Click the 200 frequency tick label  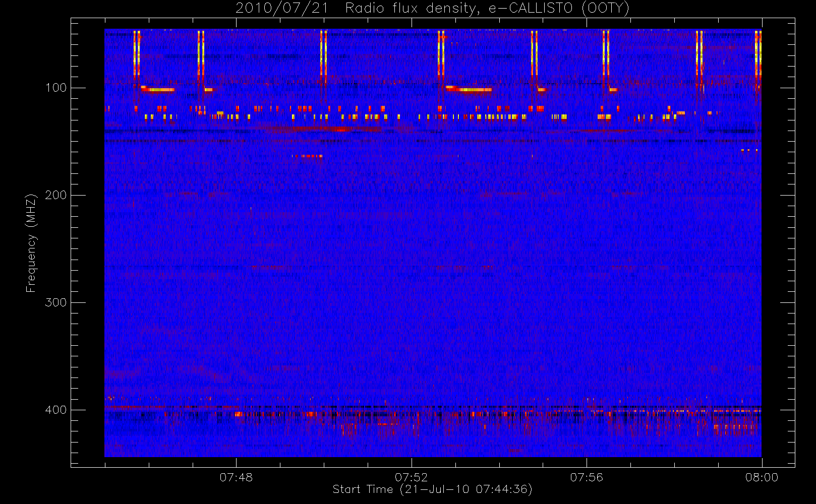[x=56, y=195]
